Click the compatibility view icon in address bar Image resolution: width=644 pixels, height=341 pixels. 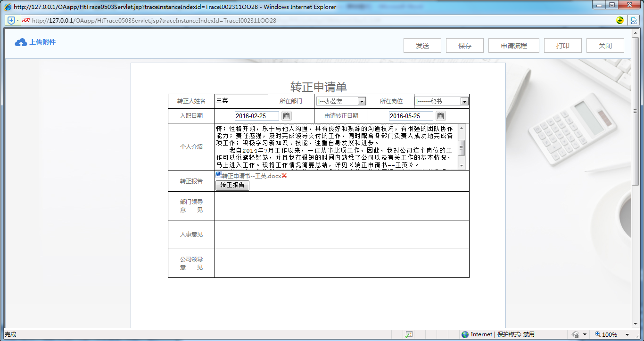pos(634,21)
